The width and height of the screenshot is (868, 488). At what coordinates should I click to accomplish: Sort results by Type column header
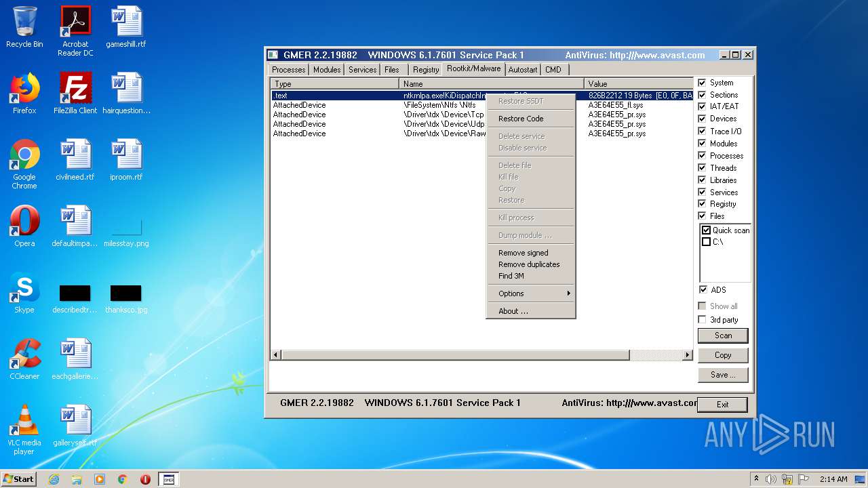[335, 84]
